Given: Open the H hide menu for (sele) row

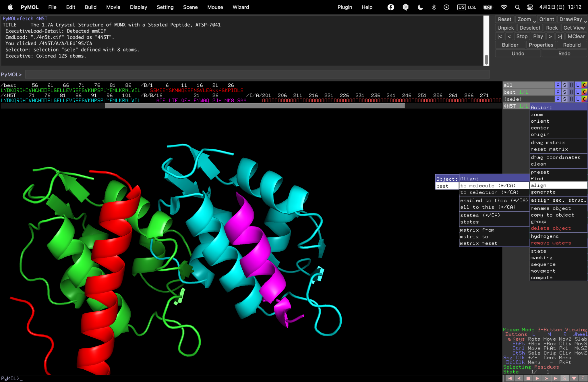Looking at the screenshot, I should [x=571, y=99].
